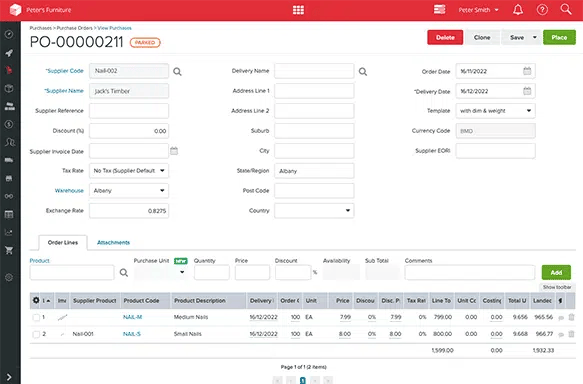Screen dimensions: 583x384
Task: Click the Quantity input field
Action: coord(212,272)
